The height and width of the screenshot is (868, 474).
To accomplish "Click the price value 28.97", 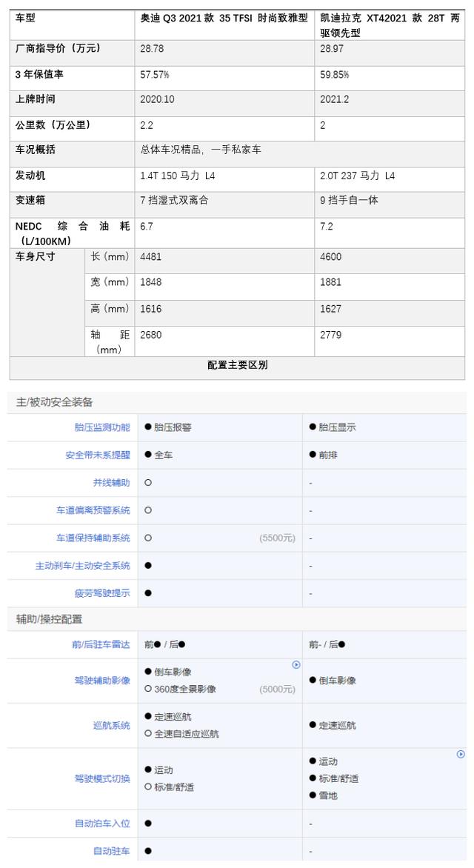I will (332, 49).
